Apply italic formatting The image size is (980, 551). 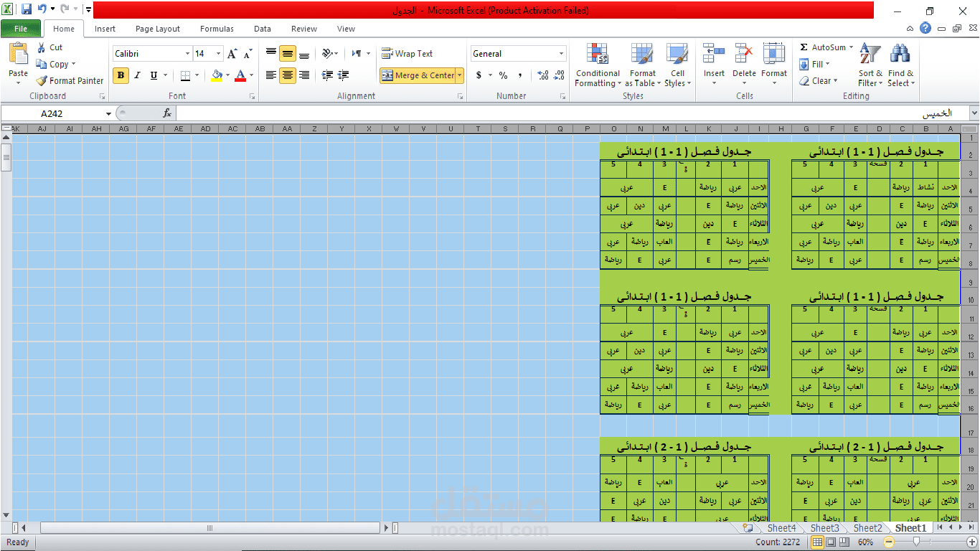pos(137,75)
